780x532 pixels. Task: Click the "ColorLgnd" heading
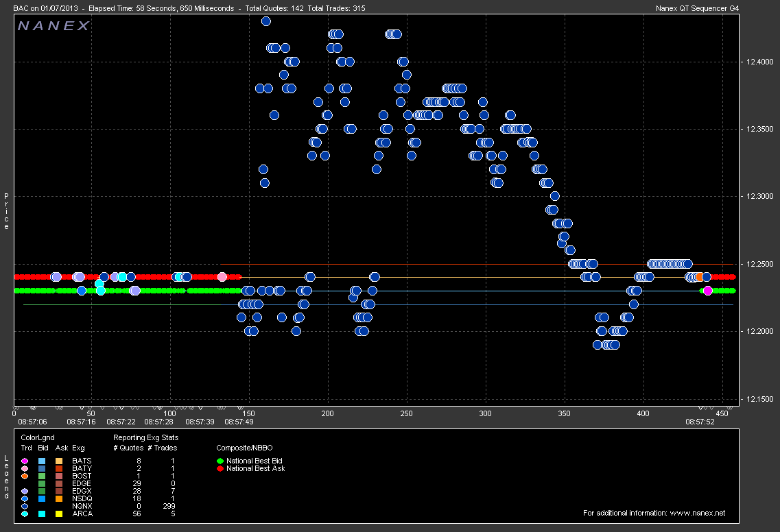click(x=38, y=437)
